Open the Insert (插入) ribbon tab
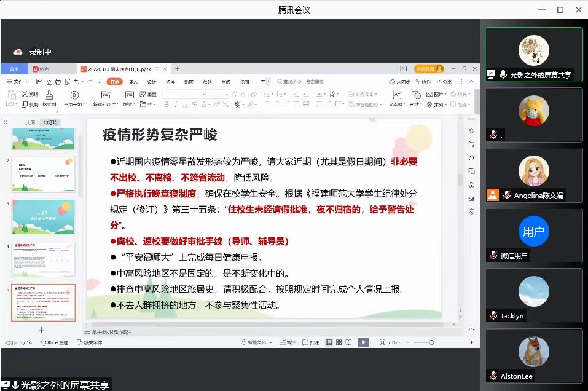Screen dimensions: 588x391 click(x=133, y=82)
